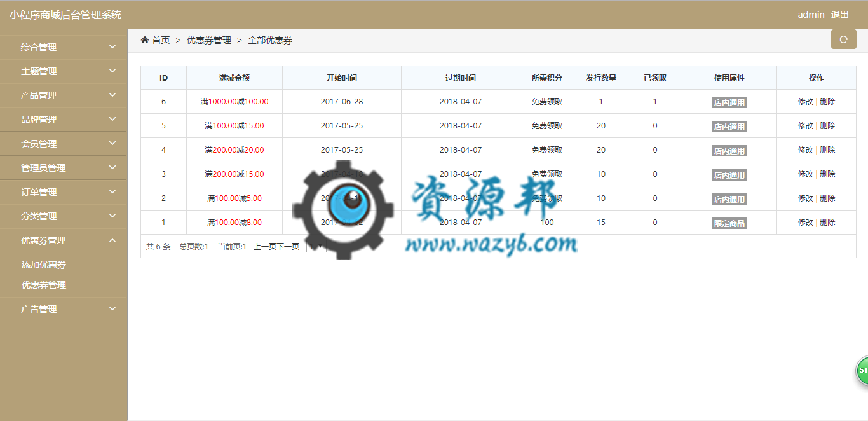Click 满1000.00减100.00 cell
This screenshot has height=421, width=868.
(x=234, y=102)
